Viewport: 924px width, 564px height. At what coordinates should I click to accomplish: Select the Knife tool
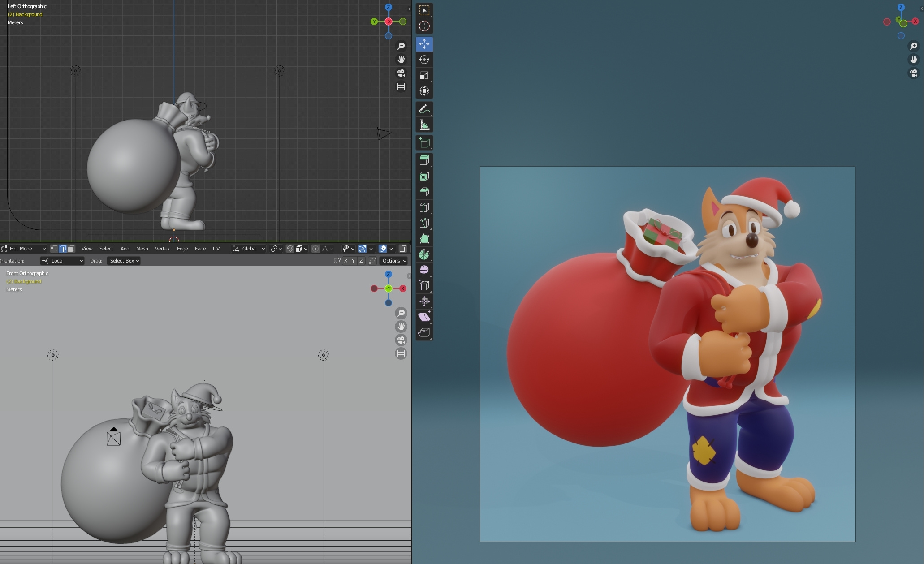point(424,223)
